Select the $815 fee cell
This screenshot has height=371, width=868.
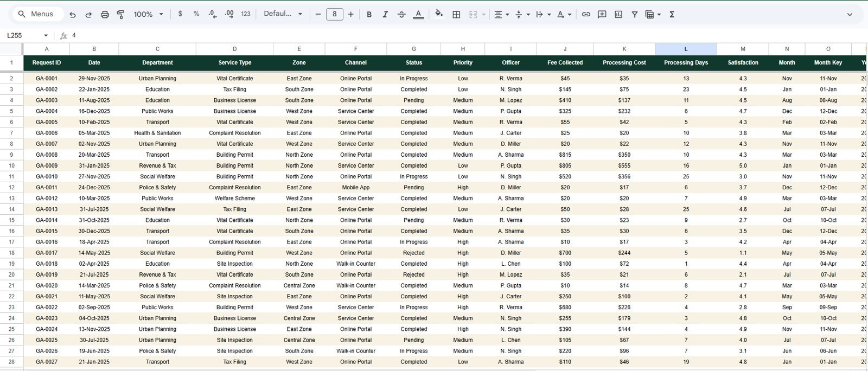click(565, 155)
